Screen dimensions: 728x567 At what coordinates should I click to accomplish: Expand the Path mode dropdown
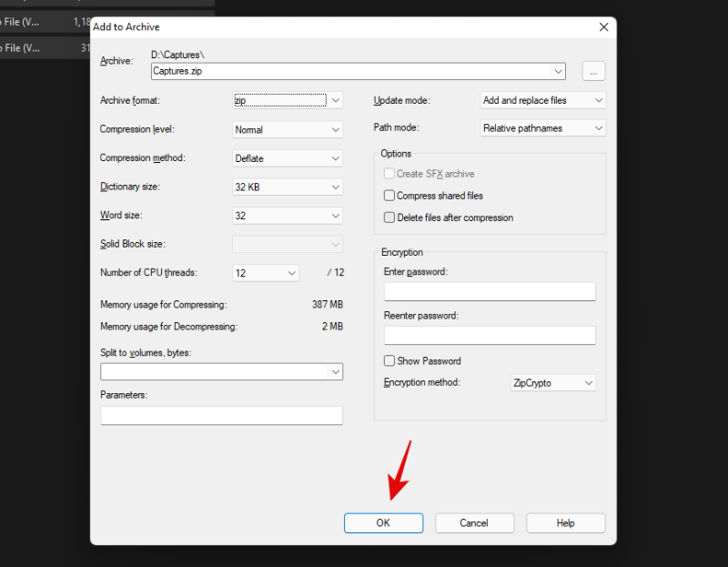(x=542, y=128)
